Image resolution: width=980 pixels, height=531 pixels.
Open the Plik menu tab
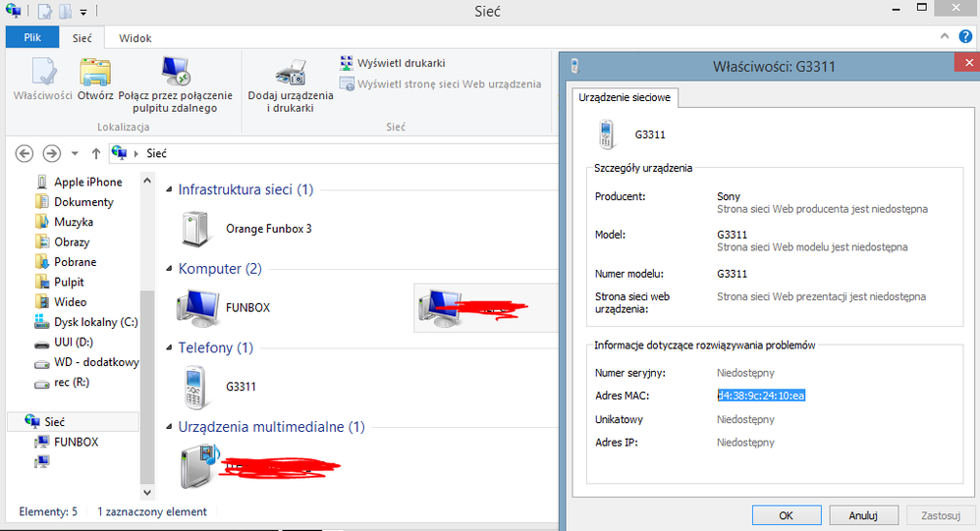(x=32, y=37)
